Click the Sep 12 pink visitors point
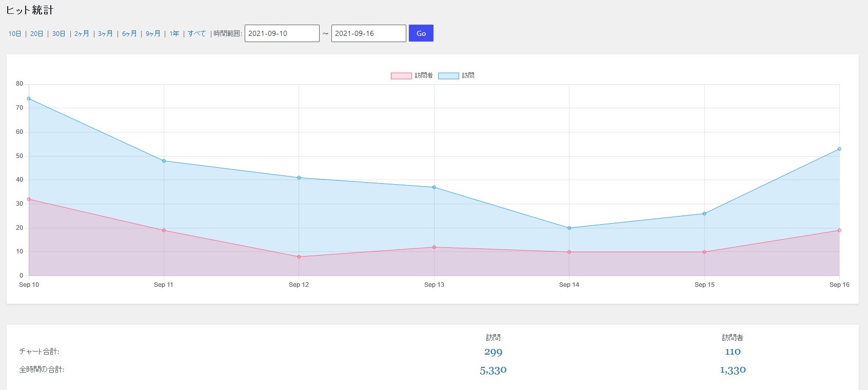The width and height of the screenshot is (868, 390). coord(299,257)
